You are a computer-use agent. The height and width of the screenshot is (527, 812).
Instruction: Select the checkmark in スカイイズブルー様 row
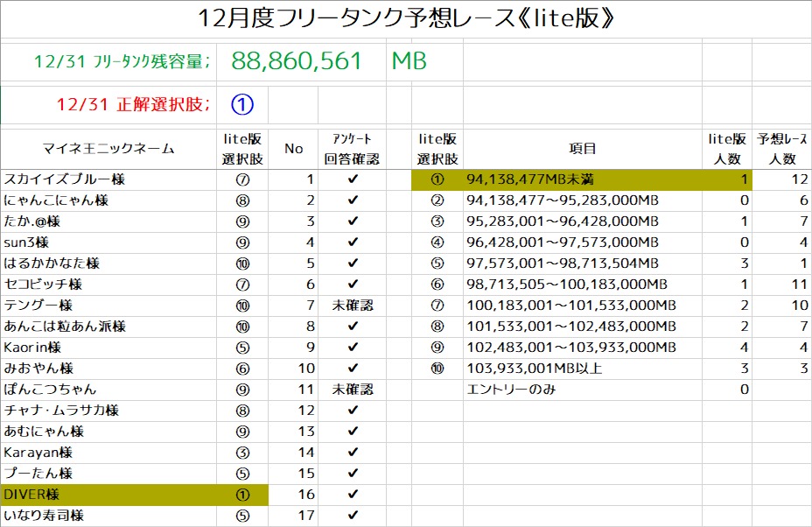click(353, 179)
